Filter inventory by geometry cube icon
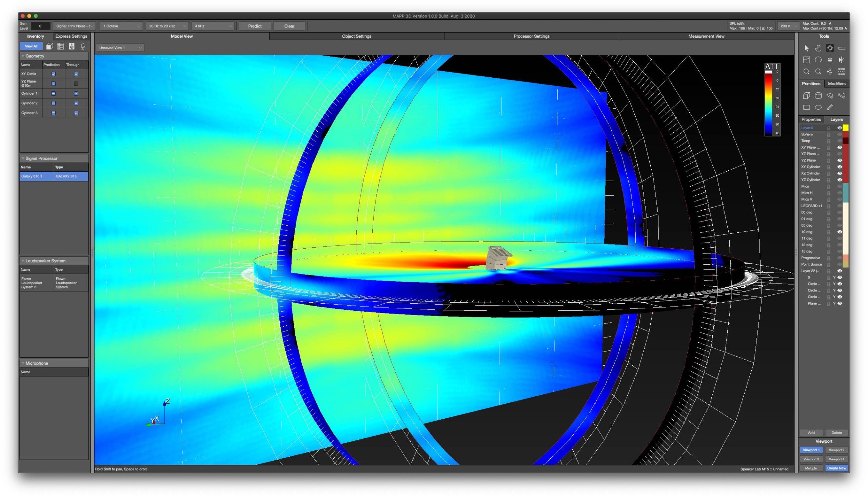The height and width of the screenshot is (497, 868). click(50, 46)
